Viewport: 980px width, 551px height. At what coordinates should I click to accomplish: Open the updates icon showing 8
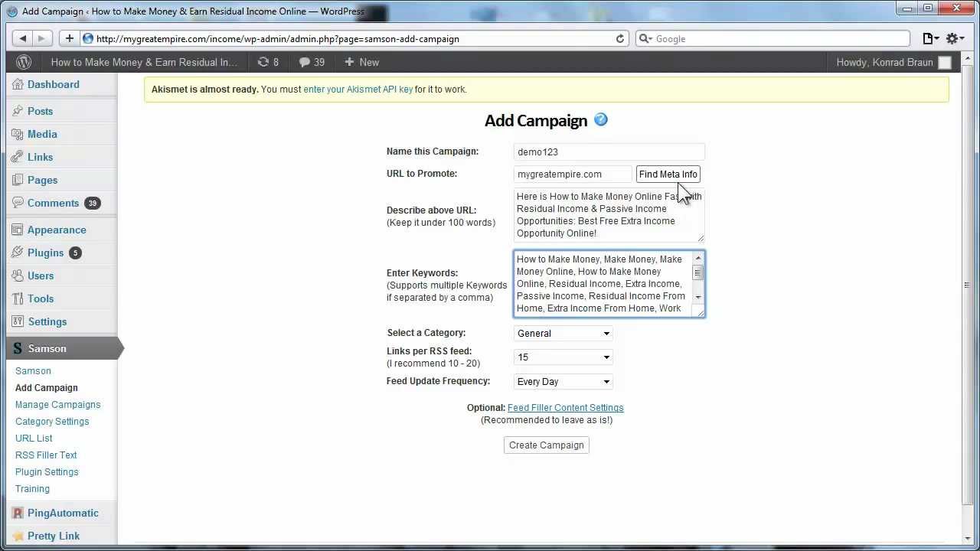click(x=268, y=62)
